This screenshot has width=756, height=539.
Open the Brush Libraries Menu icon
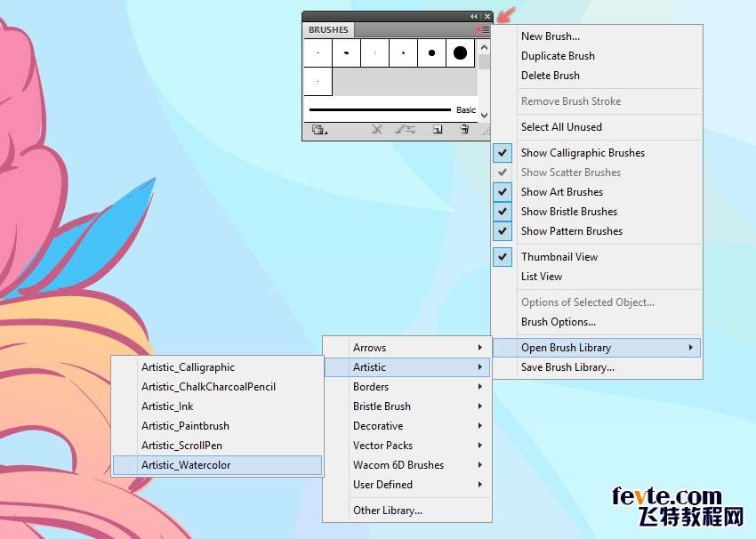(319, 130)
